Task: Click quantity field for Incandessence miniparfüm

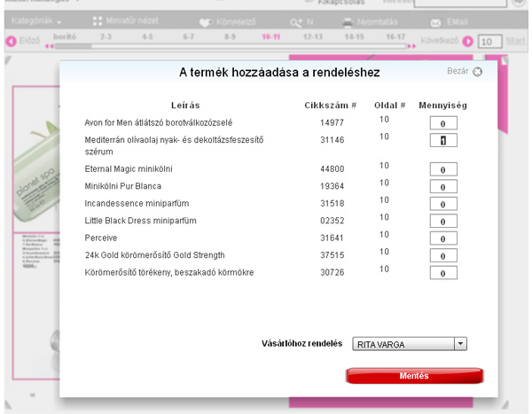Action: 443,204
